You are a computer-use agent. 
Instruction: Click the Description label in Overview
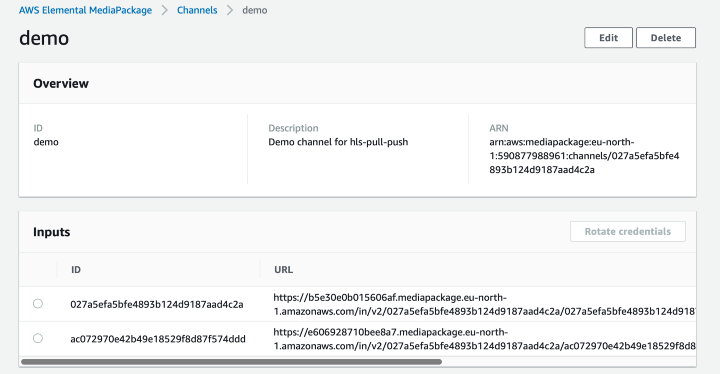click(293, 128)
